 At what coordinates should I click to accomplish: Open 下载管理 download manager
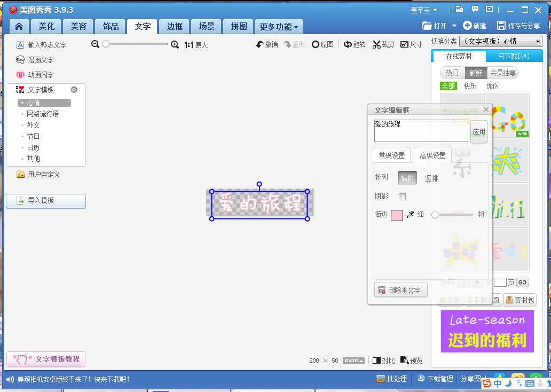[435, 379]
